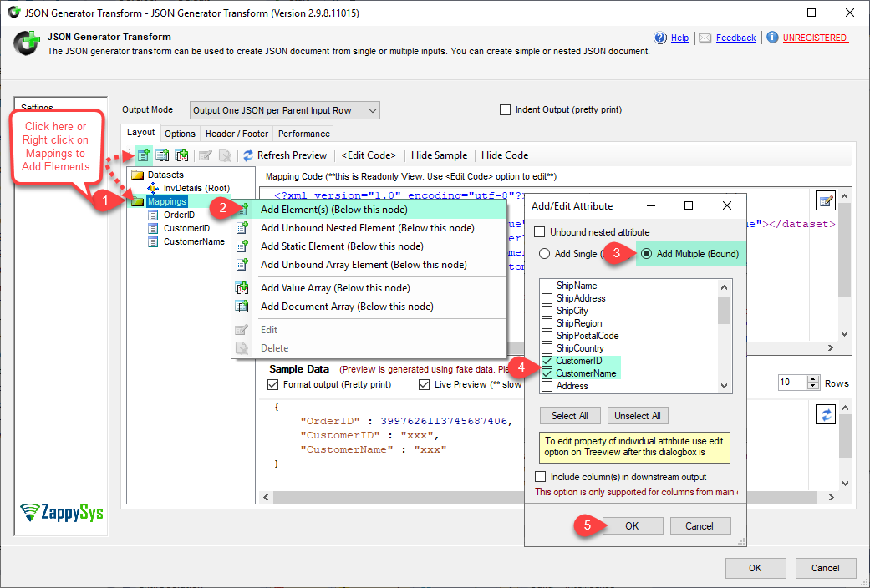Viewport: 870px width, 588px height.
Task: Click the <Edit Code> toolbar button
Action: (x=369, y=155)
